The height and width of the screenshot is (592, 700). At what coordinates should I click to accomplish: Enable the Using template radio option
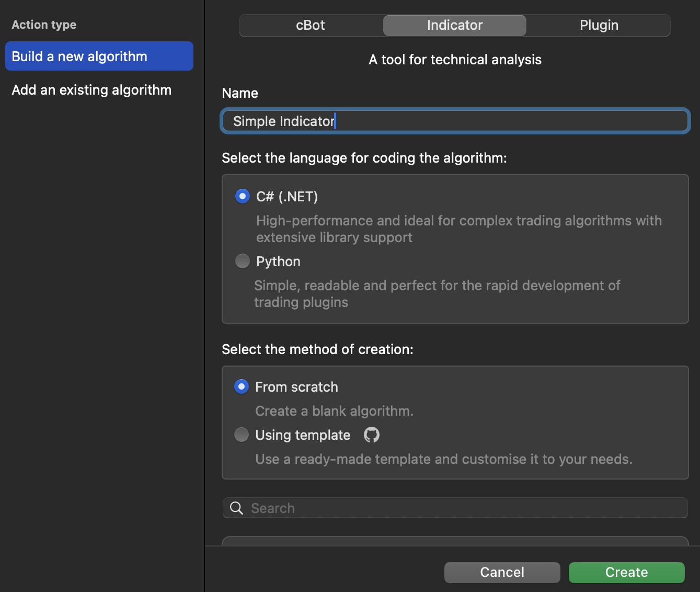(241, 435)
